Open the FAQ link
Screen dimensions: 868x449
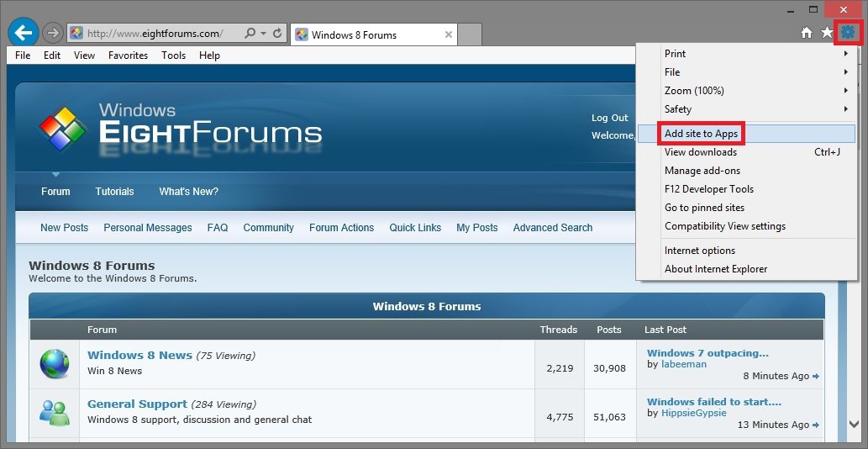tap(218, 228)
